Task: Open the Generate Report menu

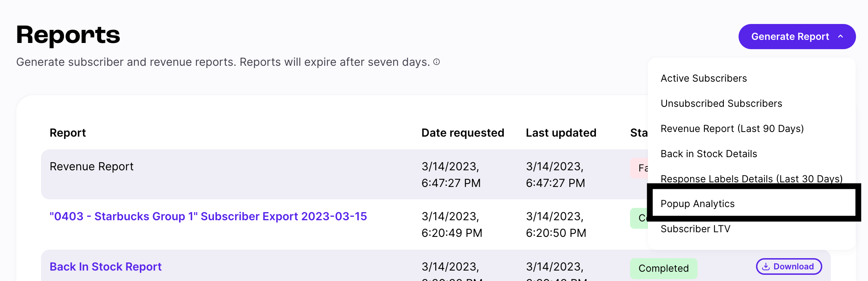Action: [x=797, y=36]
